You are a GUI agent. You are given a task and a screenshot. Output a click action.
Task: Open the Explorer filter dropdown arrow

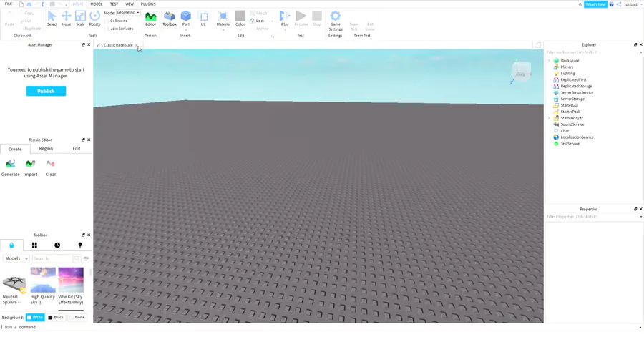click(x=640, y=52)
